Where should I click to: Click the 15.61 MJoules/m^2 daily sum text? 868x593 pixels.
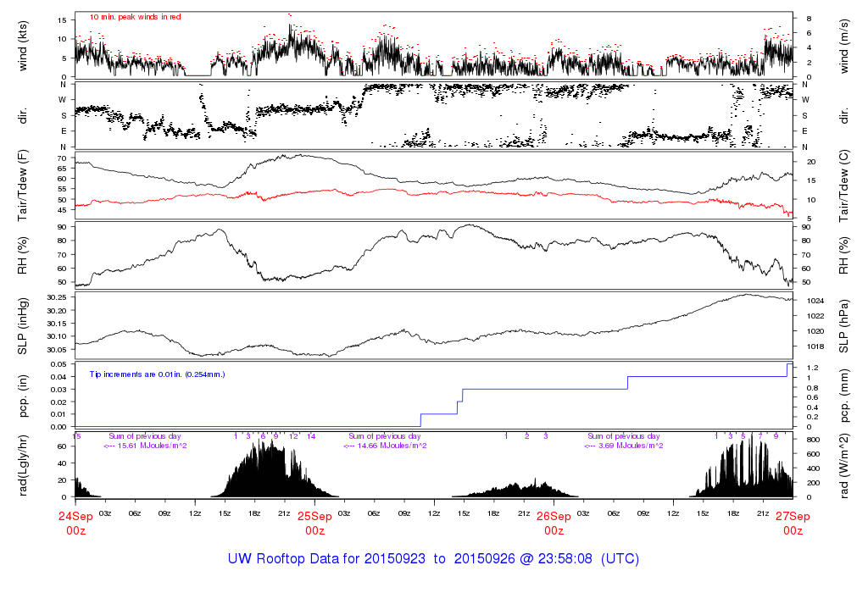click(x=145, y=446)
